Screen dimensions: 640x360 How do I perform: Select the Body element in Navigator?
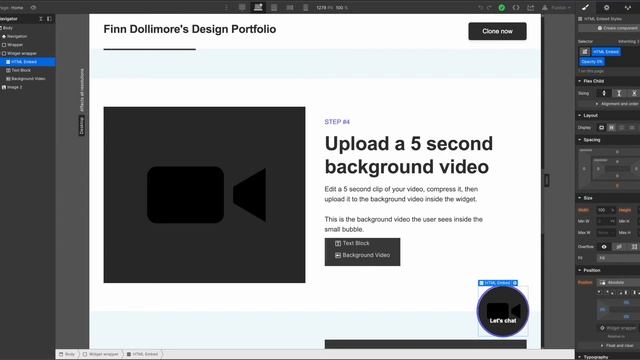tap(27, 28)
